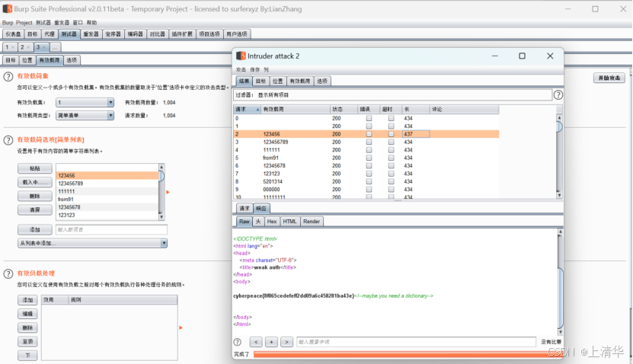Close the Intruder attack 2 window
Viewport: 633px width, 364px height.
pyautogui.click(x=550, y=56)
